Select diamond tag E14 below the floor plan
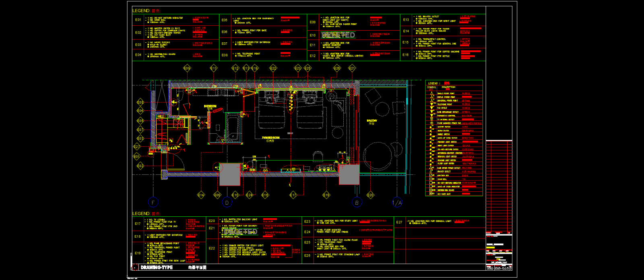Viewport: 644px width, 280px height. pos(201,195)
